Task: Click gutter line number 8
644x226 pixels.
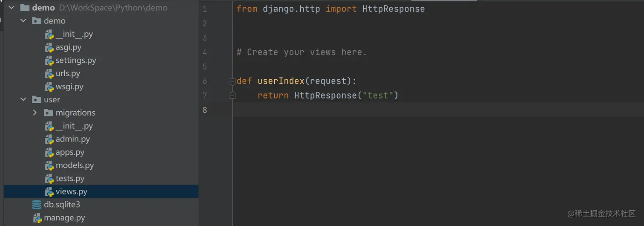Action: 205,110
